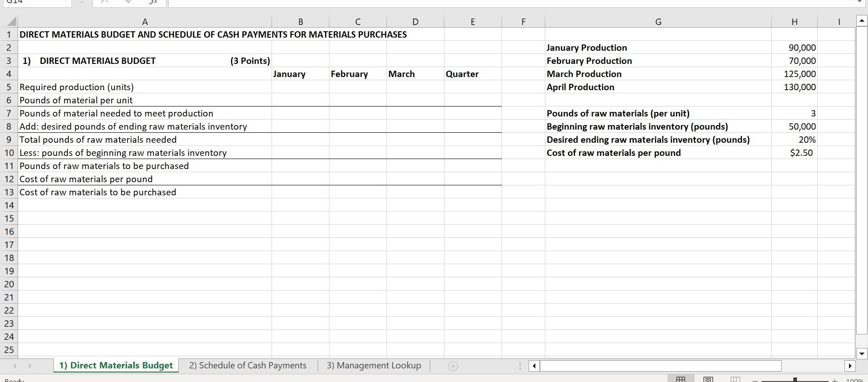Select the 130,000 value cell
The height and width of the screenshot is (382, 868).
795,87
